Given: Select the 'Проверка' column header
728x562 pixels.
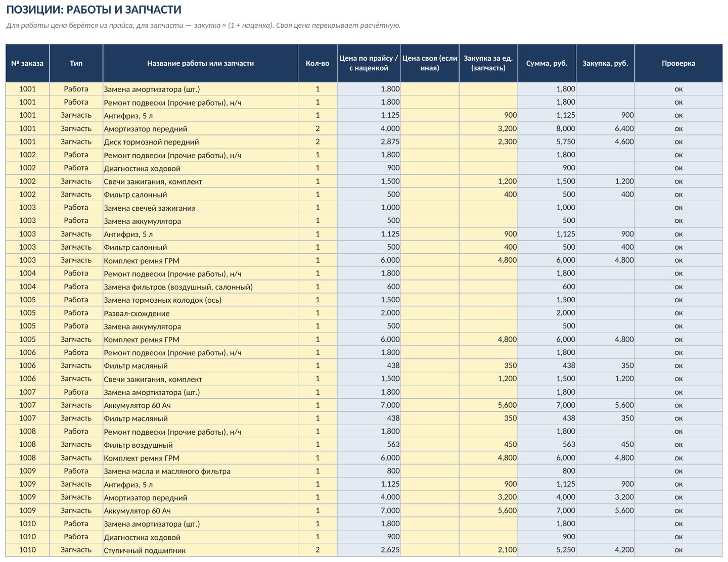Looking at the screenshot, I should [678, 63].
